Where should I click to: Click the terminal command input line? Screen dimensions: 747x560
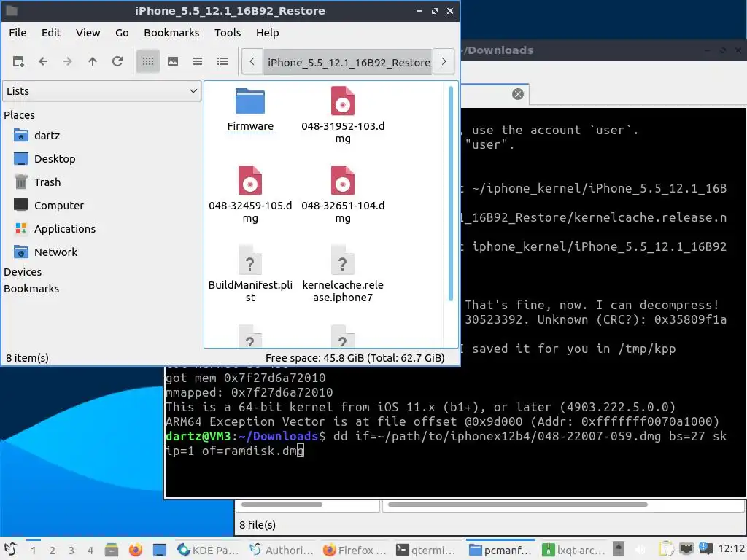446,443
